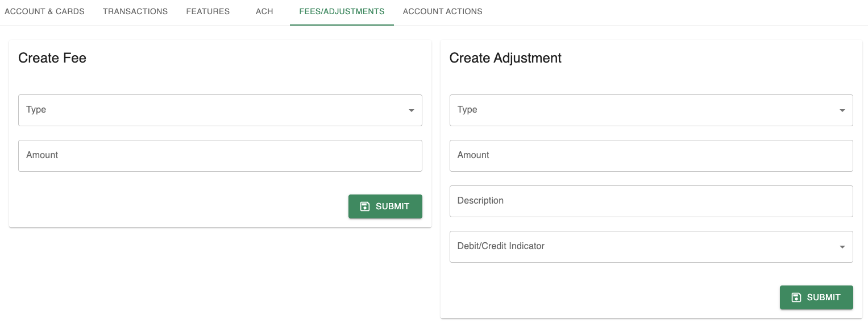Click the save icon on Create Fee submit
This screenshot has height=323, width=868.
point(365,206)
